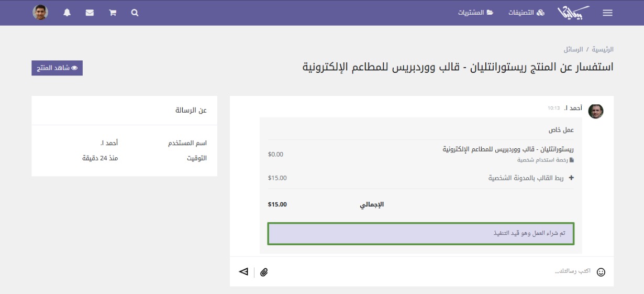This screenshot has width=644, height=294.
Task: Click the شاهد المنتج button
Action: point(57,68)
